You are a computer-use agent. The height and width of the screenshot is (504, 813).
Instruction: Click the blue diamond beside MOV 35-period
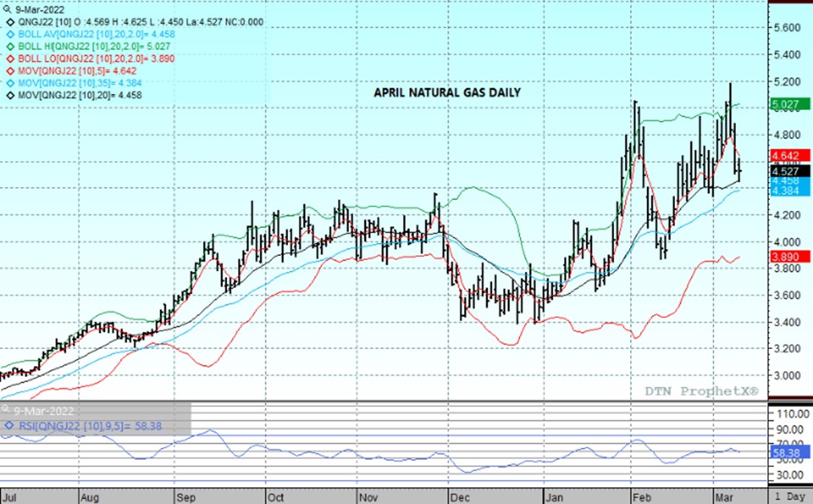6,83
